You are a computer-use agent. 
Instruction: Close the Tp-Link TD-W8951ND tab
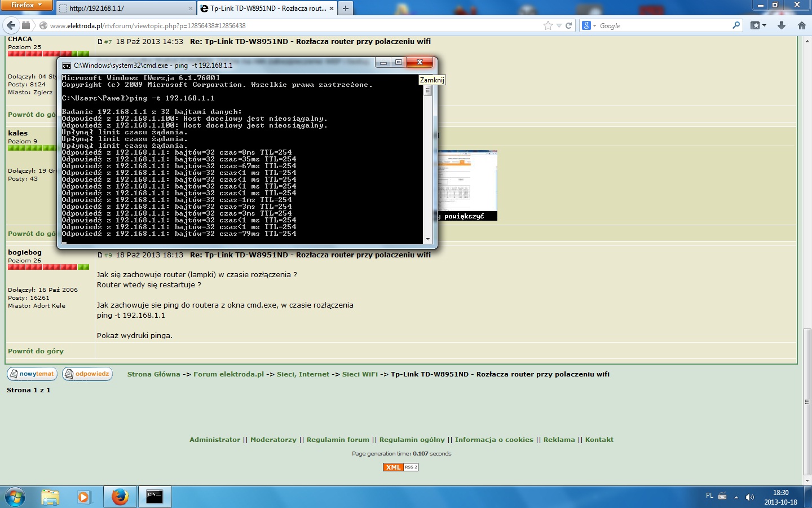tap(332, 8)
